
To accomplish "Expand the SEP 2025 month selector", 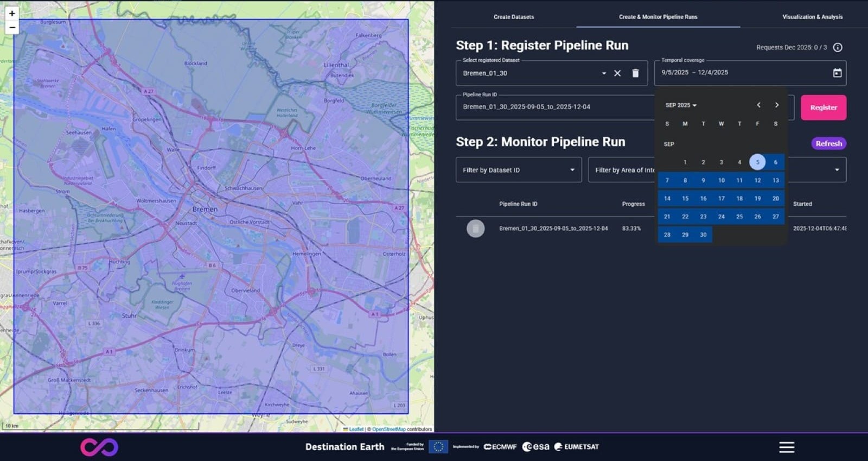I will [681, 105].
